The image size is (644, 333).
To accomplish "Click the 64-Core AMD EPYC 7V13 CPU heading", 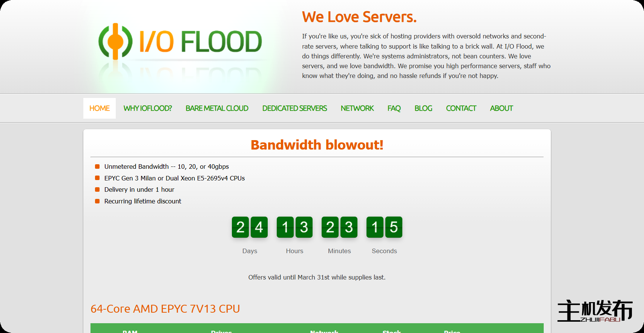I will (165, 309).
